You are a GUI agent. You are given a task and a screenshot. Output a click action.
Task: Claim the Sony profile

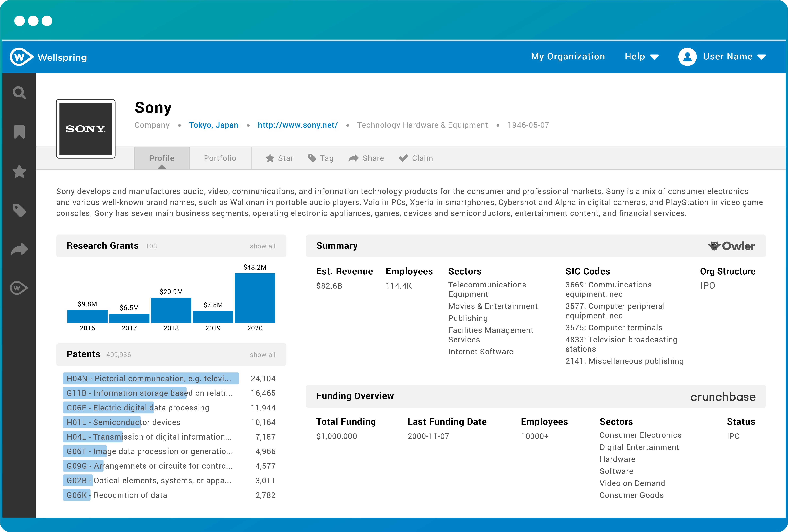(x=416, y=158)
